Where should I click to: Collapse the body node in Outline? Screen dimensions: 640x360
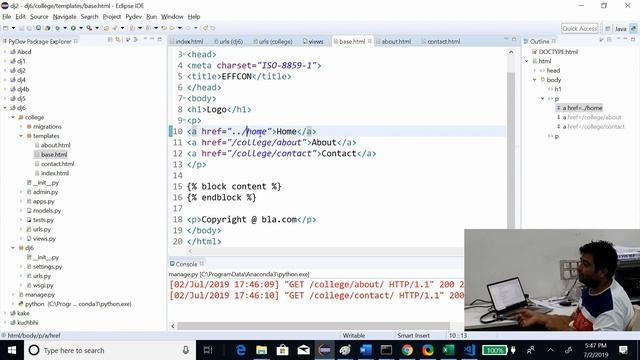tap(535, 80)
